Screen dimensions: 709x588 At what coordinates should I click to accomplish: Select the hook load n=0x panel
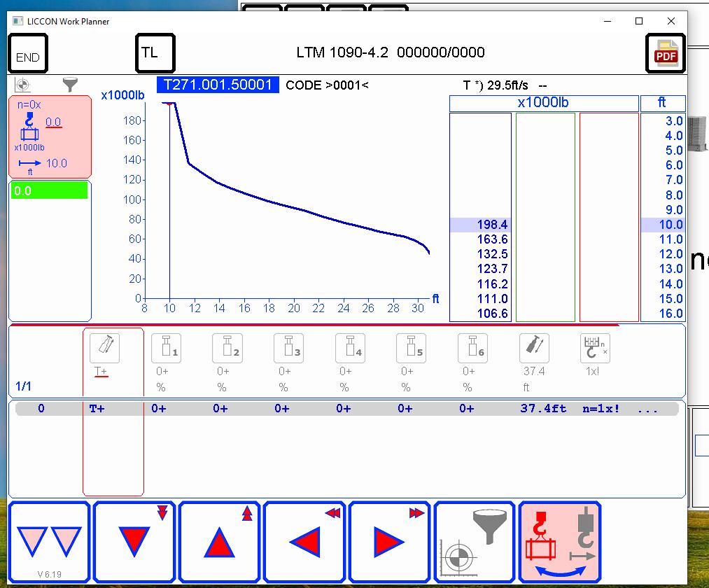point(50,136)
